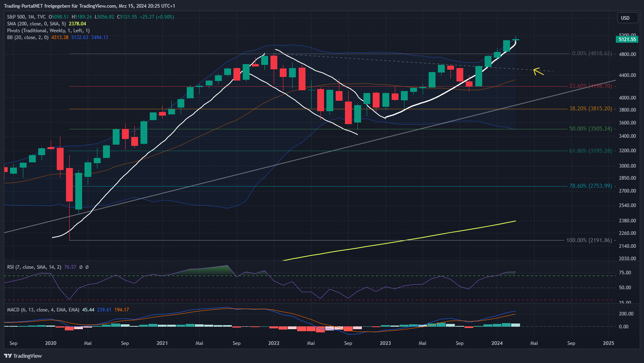
Task: Click the 2024 label on time axis
Action: pyautogui.click(x=497, y=343)
